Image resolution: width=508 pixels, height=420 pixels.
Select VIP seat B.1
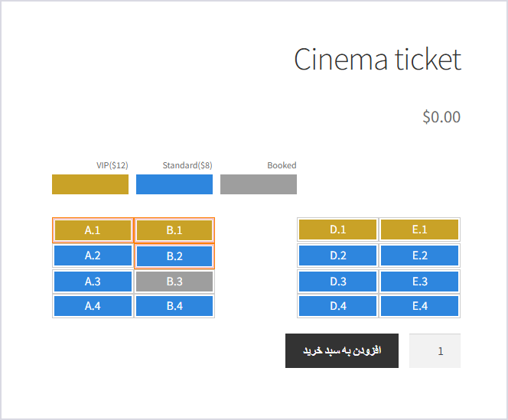coord(174,230)
